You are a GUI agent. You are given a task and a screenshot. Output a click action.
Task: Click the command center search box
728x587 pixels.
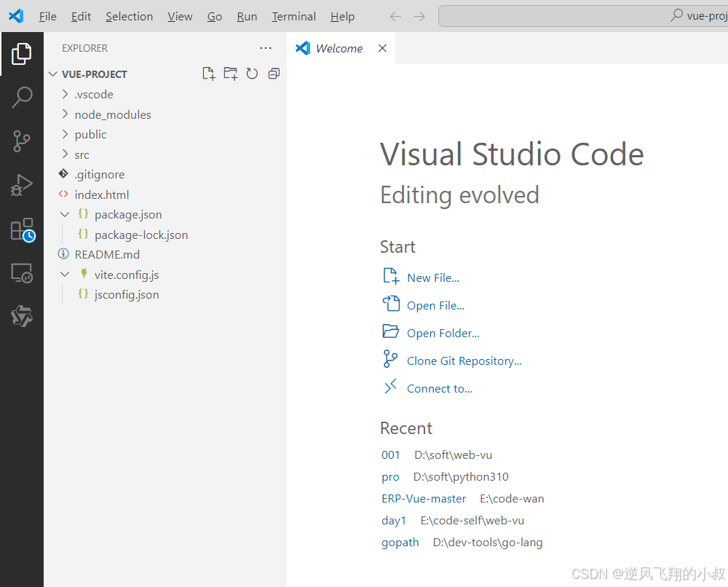(582, 16)
